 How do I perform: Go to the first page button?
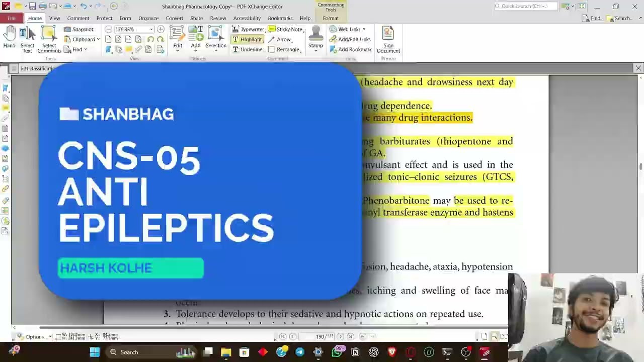pyautogui.click(x=283, y=336)
